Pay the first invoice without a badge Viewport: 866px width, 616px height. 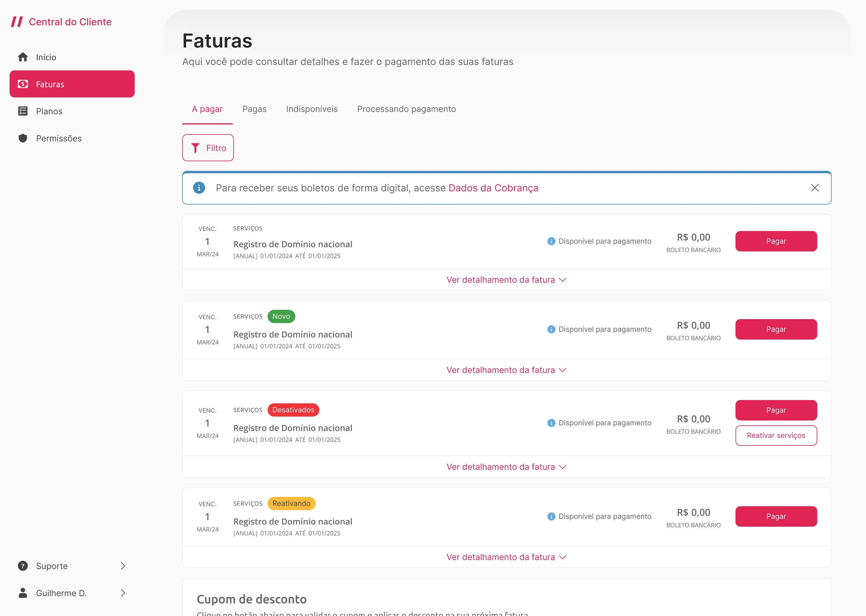(776, 241)
